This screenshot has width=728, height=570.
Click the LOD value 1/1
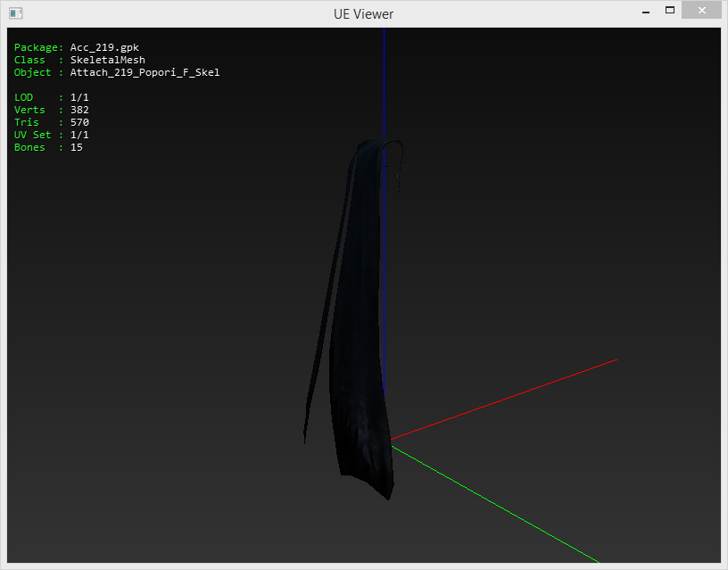(x=79, y=97)
